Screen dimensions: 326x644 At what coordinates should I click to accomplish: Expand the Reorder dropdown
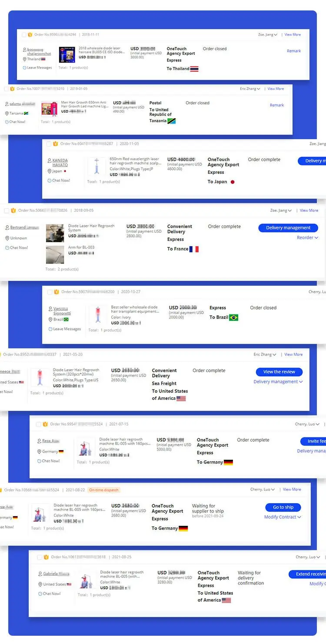coord(308,238)
